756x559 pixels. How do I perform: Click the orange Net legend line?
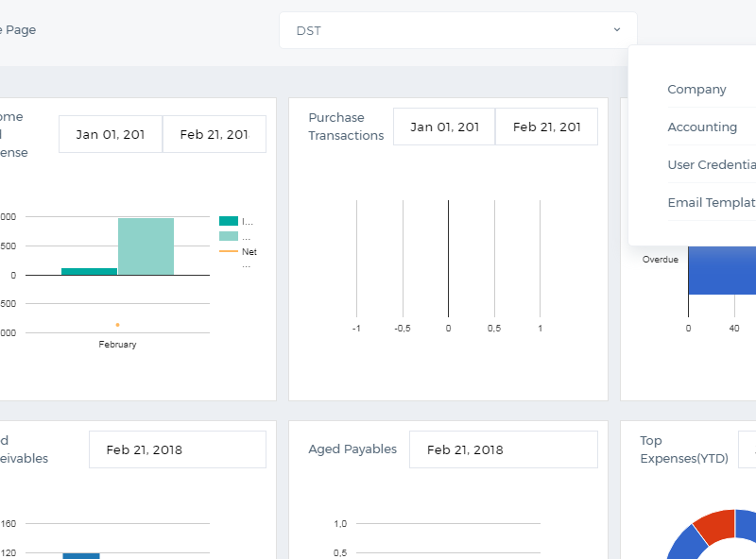tap(229, 251)
